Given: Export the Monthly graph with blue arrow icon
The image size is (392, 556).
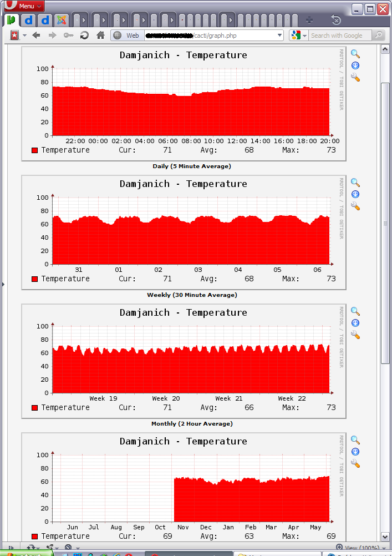Looking at the screenshot, I should 355,323.
